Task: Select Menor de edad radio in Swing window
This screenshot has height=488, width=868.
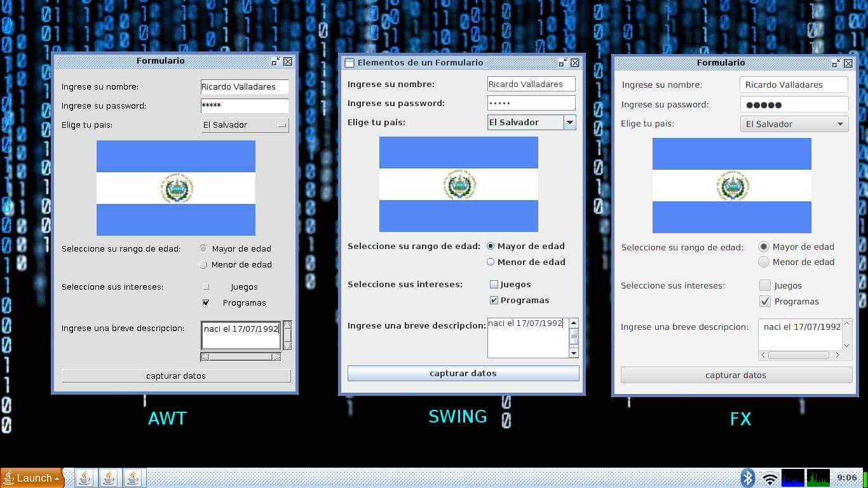Action: tap(491, 262)
